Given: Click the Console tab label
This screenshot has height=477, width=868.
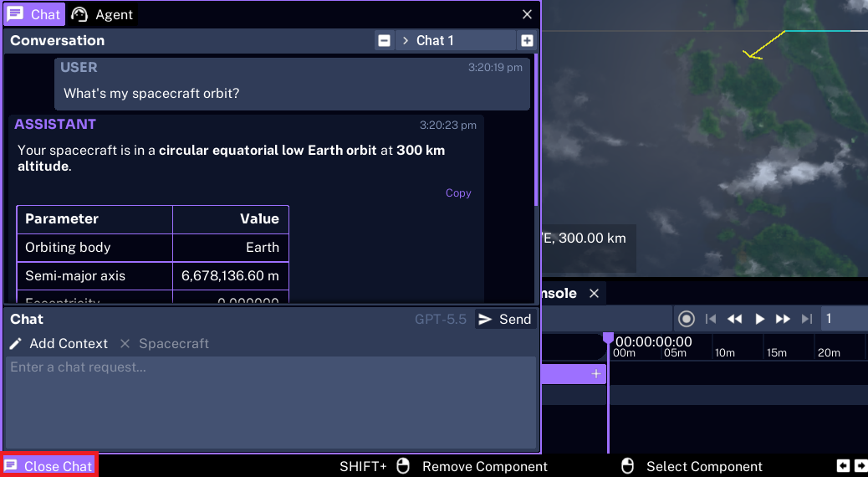Looking at the screenshot, I should click(x=559, y=293).
